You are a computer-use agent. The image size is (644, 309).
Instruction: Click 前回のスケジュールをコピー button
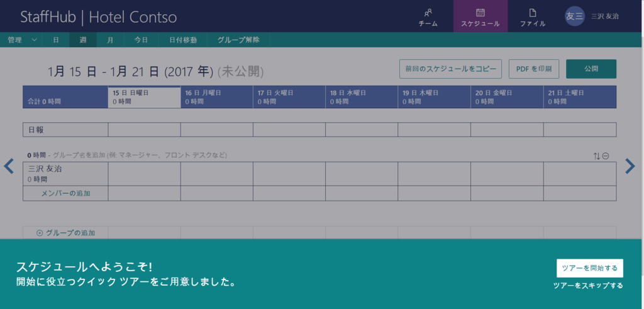(450, 69)
